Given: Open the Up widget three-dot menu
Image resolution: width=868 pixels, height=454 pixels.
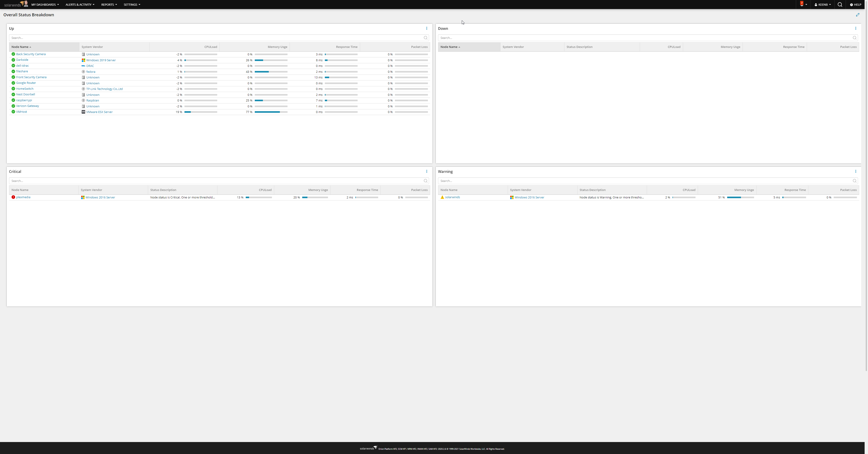Looking at the screenshot, I should (x=427, y=29).
